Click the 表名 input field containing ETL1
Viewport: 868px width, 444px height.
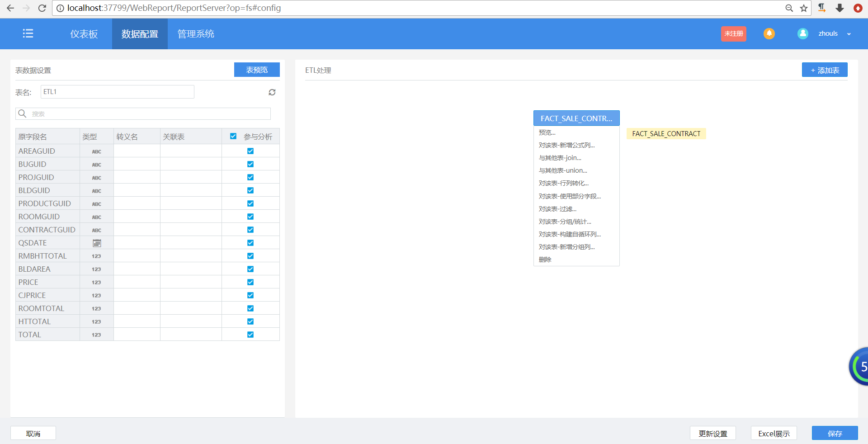coord(118,92)
